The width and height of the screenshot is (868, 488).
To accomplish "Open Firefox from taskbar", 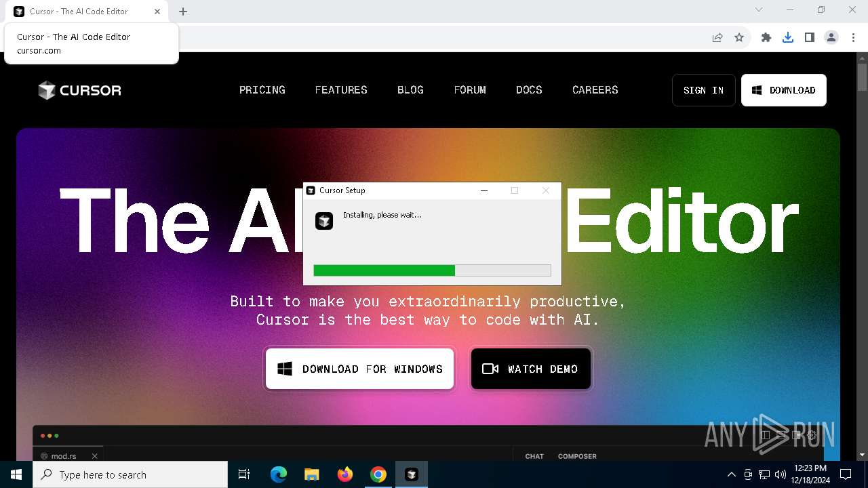I will (345, 474).
